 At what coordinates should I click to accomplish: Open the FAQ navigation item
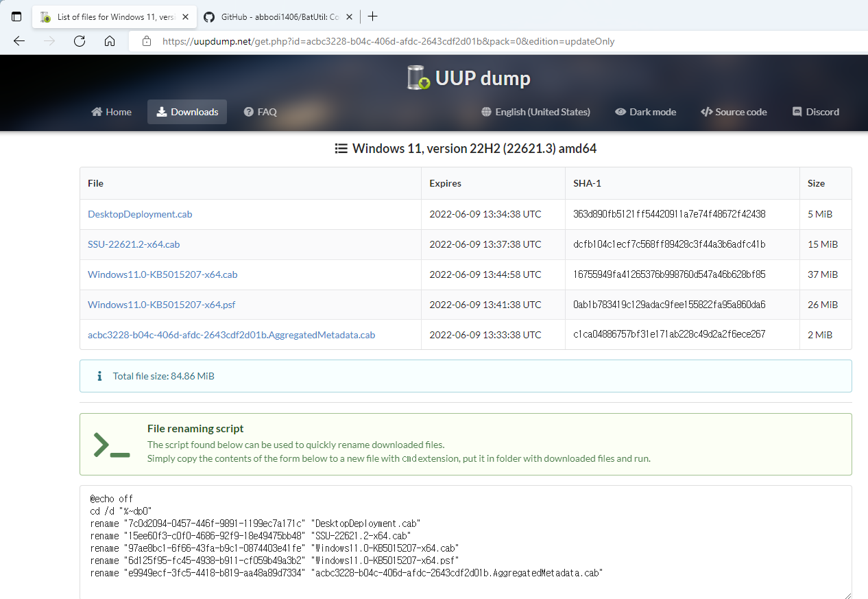tap(261, 112)
